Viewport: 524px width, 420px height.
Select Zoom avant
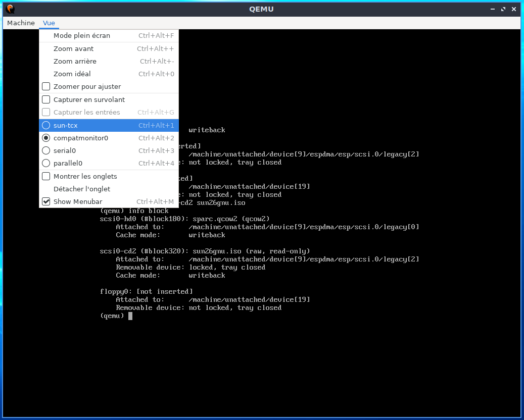pos(109,49)
